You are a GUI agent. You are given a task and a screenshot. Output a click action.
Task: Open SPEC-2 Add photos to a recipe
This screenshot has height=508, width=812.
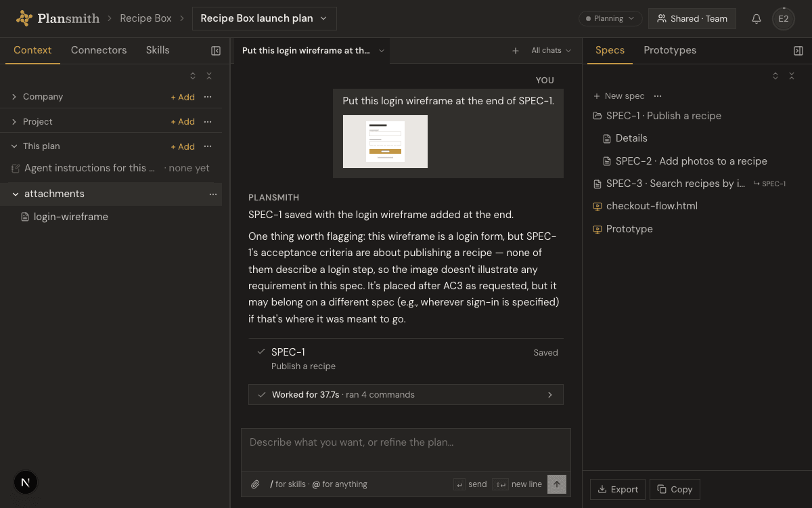pyautogui.click(x=685, y=161)
